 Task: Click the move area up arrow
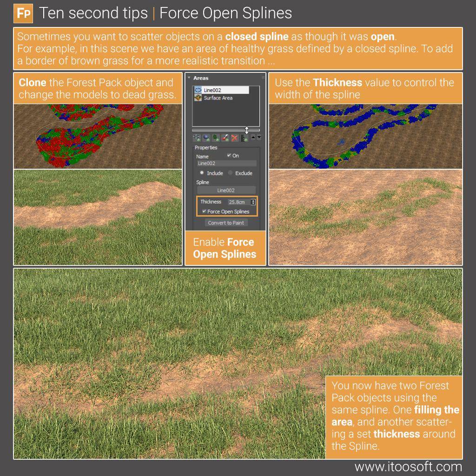point(253,138)
